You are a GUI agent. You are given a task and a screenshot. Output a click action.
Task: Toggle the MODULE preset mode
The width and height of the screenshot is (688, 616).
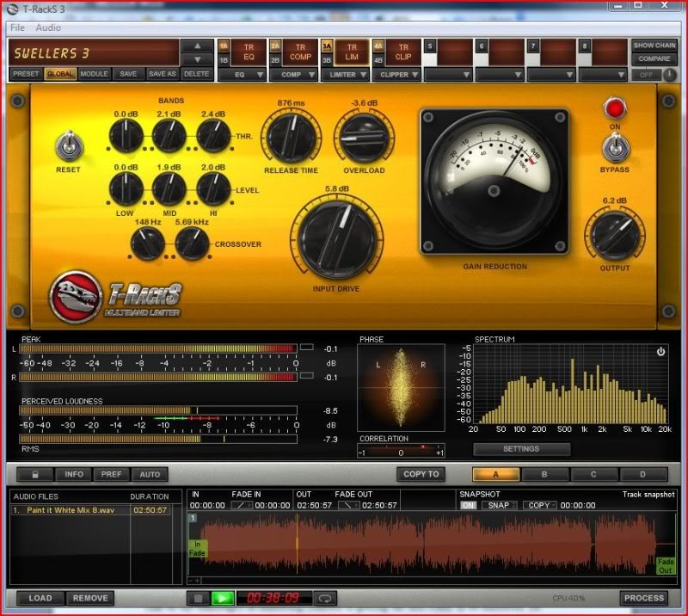point(94,74)
